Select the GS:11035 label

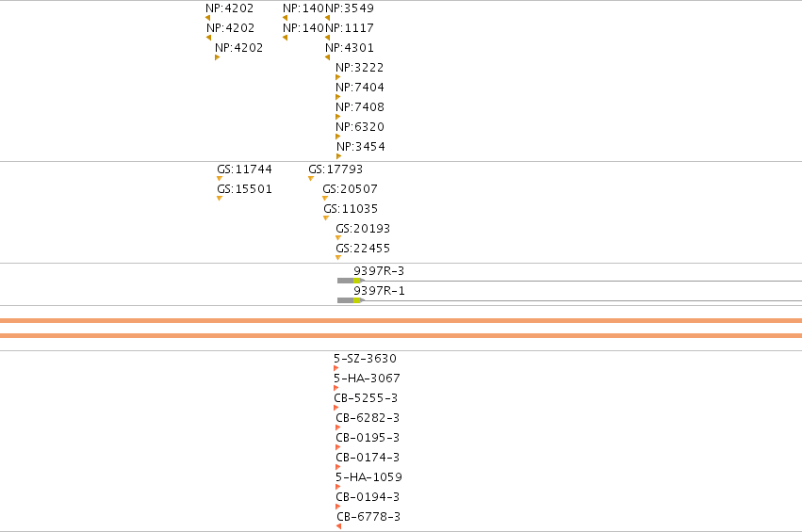(351, 209)
